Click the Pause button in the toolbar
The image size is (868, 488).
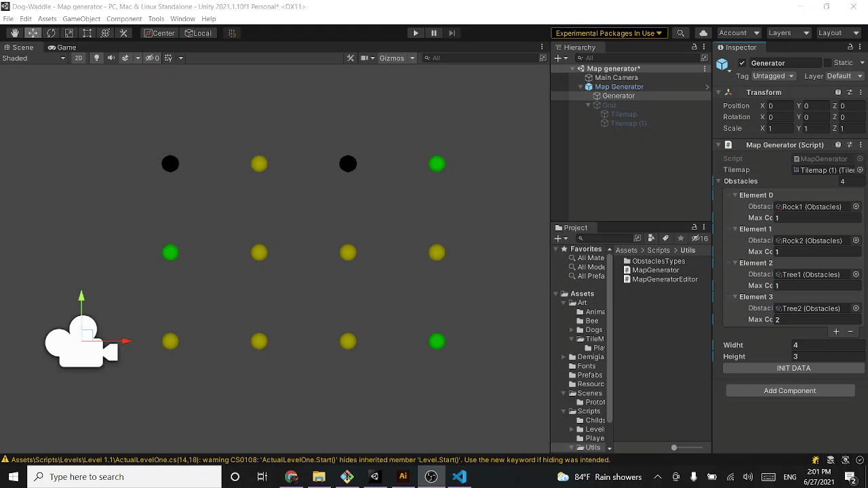(x=434, y=33)
